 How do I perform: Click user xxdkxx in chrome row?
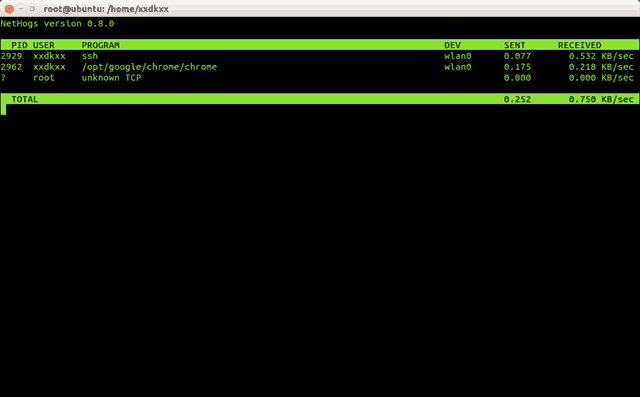pyautogui.click(x=49, y=67)
